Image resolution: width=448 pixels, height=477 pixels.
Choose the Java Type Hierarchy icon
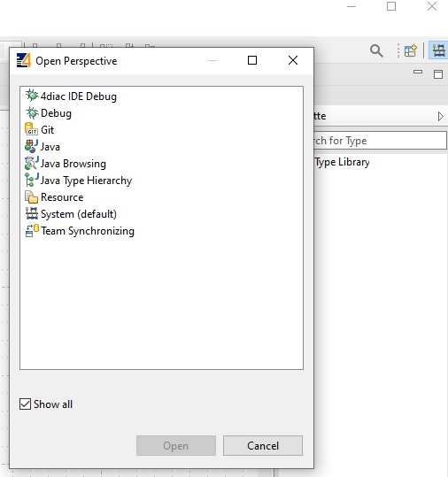pyautogui.click(x=31, y=180)
